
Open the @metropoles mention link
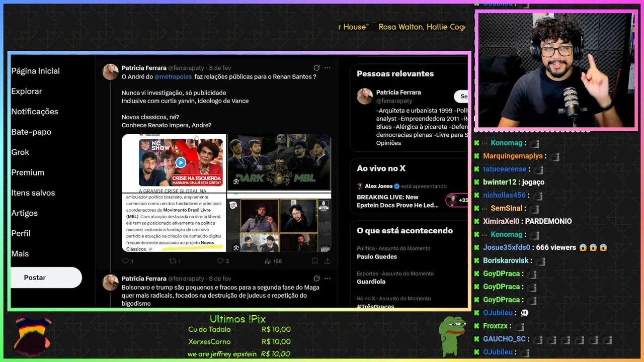tap(173, 76)
